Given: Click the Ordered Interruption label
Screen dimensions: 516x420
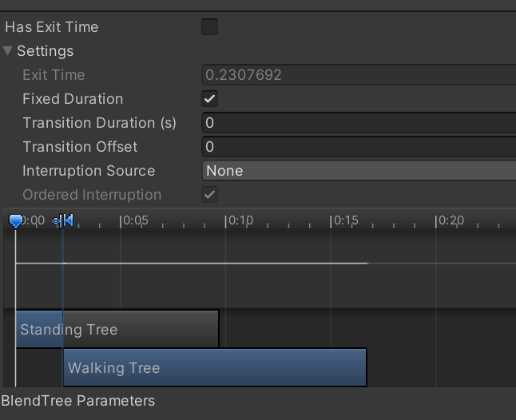Looking at the screenshot, I should pyautogui.click(x=92, y=195).
